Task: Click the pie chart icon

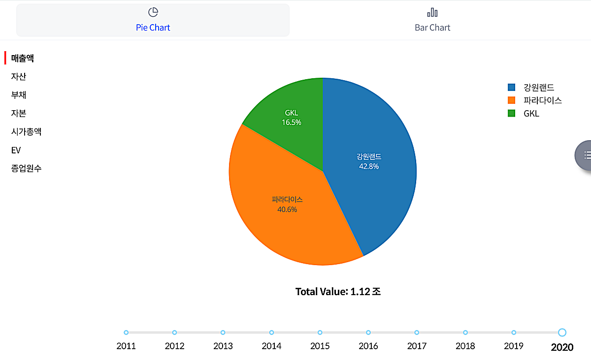Action: tap(153, 12)
